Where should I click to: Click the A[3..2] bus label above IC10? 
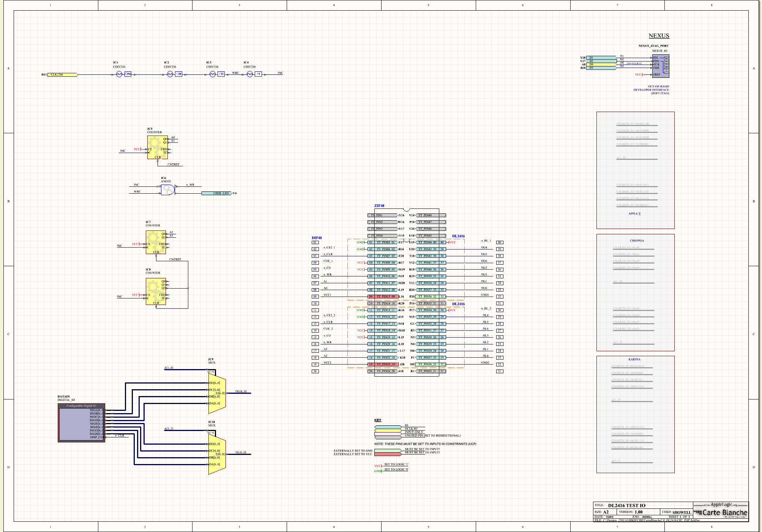[169, 429]
